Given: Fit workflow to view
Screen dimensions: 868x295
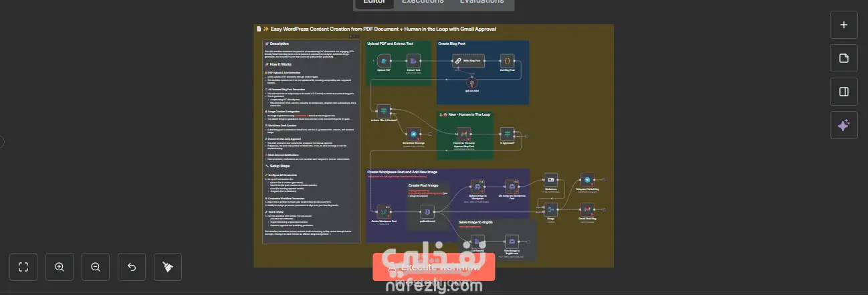Looking at the screenshot, I should point(23,267).
